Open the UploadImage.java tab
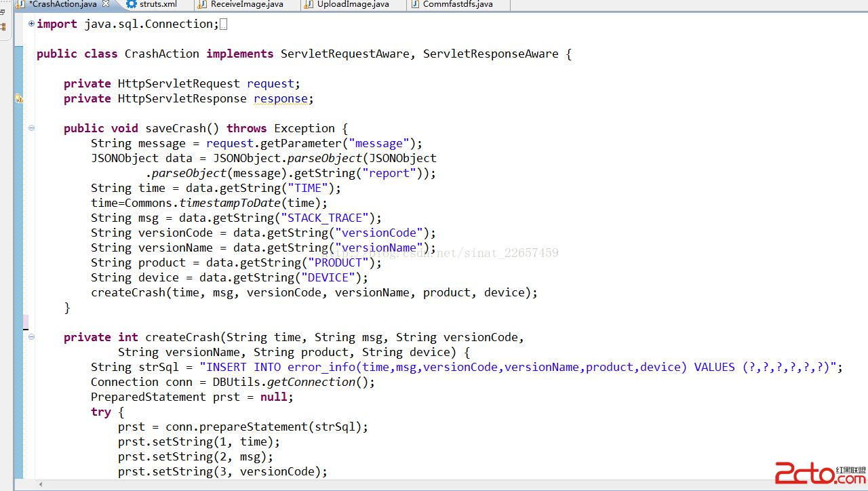 [353, 4]
